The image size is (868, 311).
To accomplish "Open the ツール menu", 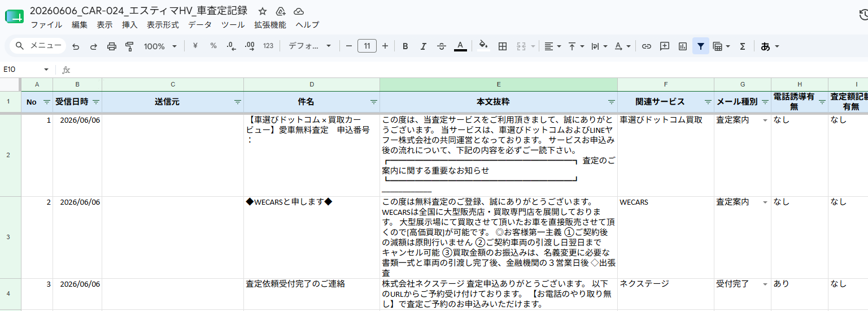I will point(233,25).
